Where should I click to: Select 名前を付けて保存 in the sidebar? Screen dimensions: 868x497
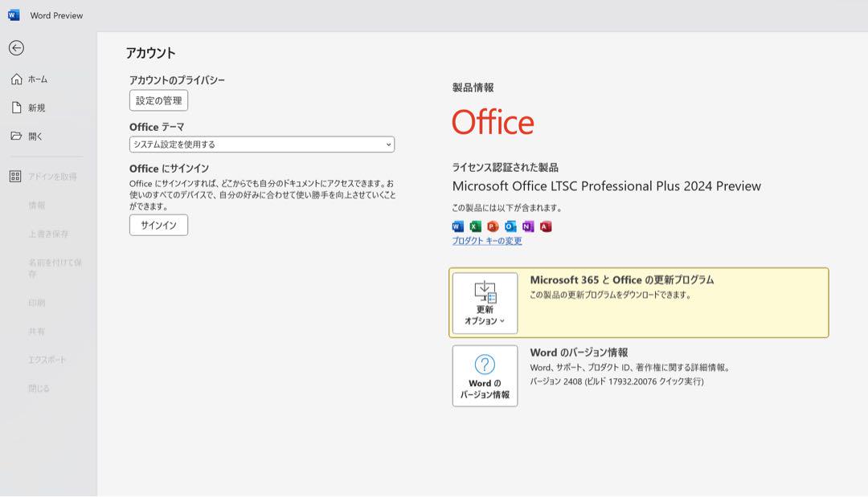click(55, 267)
